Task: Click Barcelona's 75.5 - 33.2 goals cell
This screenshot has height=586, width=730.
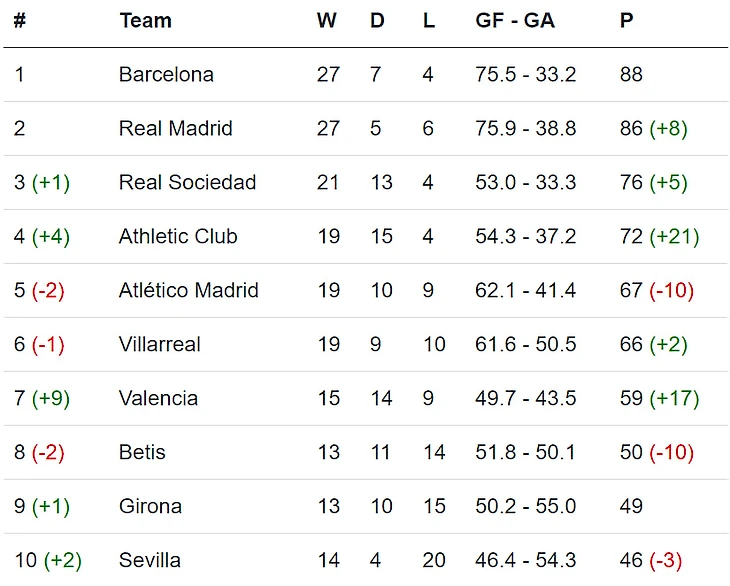Action: (525, 75)
